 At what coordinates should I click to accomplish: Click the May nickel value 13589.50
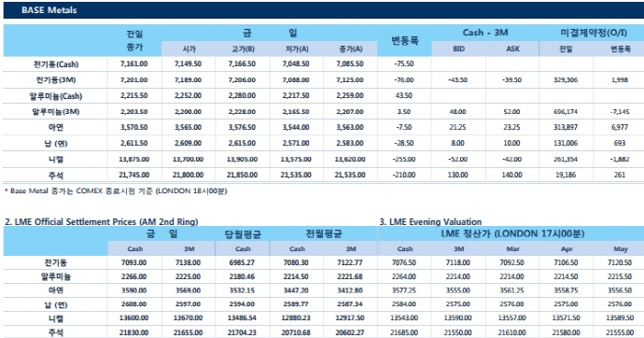620,318
